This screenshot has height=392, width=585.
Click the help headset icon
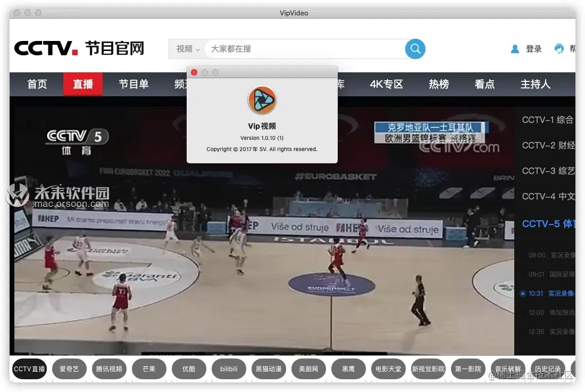559,48
